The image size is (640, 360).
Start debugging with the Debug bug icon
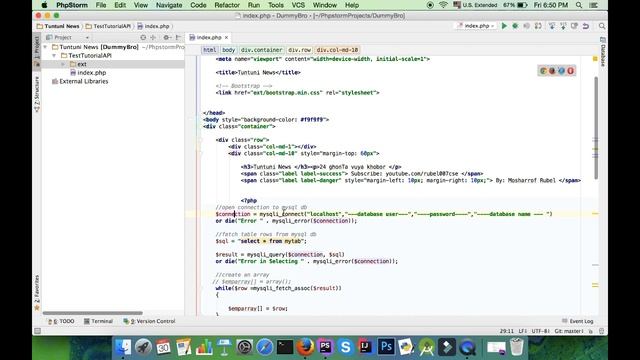point(515,26)
